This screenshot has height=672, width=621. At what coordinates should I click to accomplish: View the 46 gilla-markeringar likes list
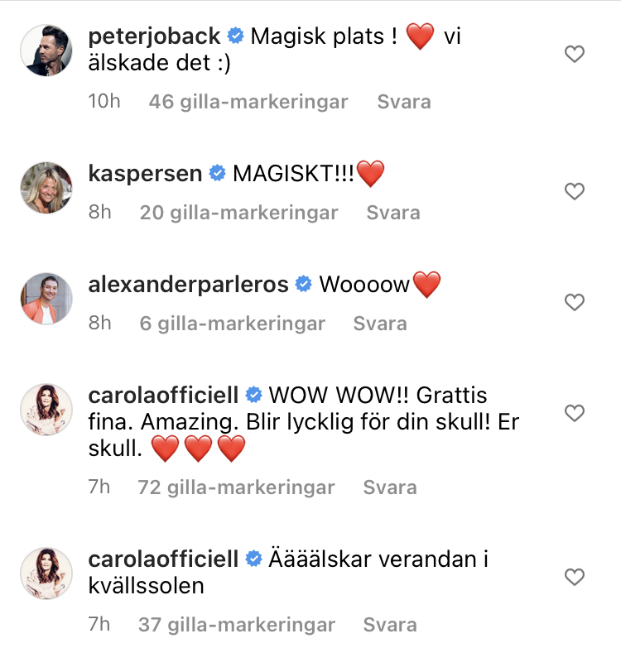coord(248,102)
